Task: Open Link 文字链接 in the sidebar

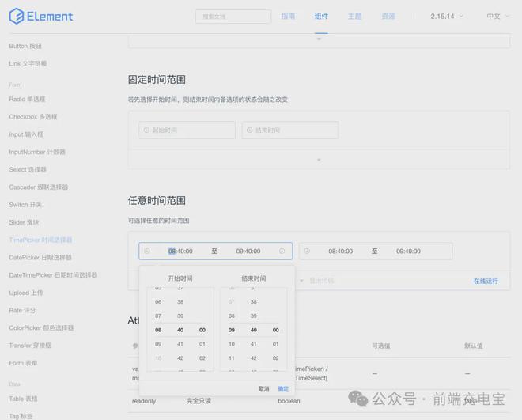Action: tap(28, 63)
